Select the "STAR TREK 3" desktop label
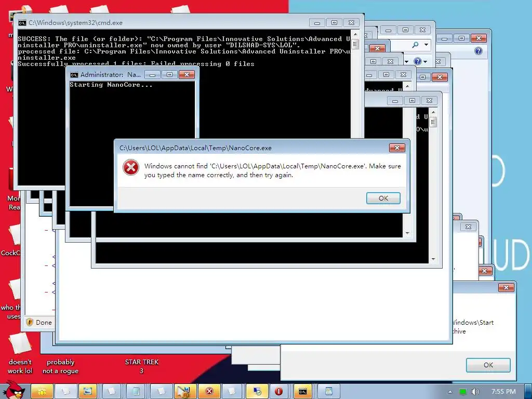 coord(142,366)
